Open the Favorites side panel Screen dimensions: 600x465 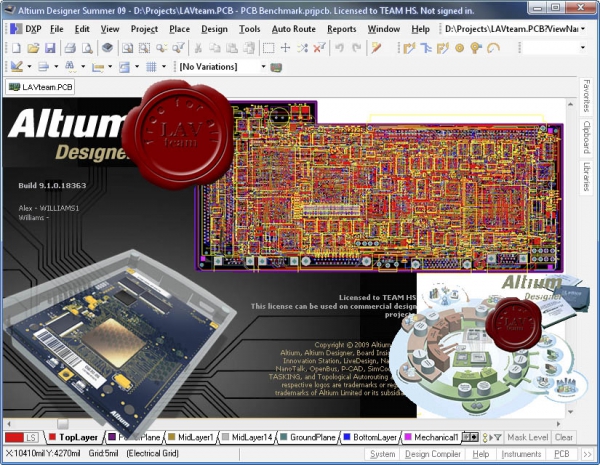click(586, 96)
